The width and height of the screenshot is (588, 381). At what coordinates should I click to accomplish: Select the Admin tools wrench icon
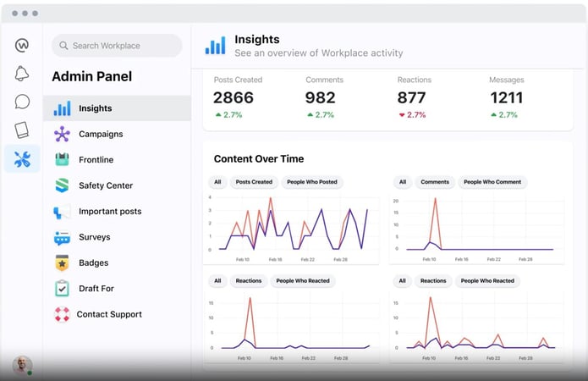(x=22, y=159)
